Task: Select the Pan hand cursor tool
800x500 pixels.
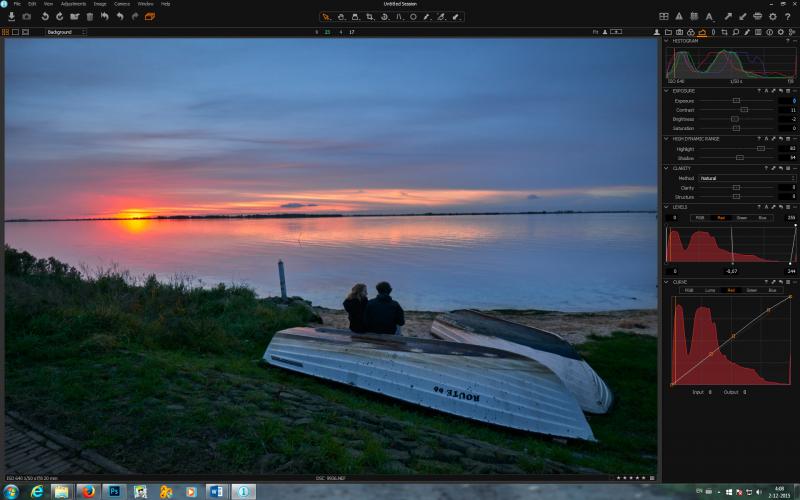Action: click(x=341, y=17)
